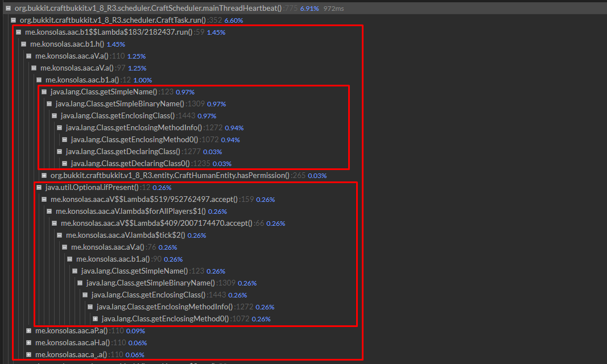The height and width of the screenshot is (364, 607).
Task: Collapse the CraftTask.run() :352 node
Action: [13, 20]
